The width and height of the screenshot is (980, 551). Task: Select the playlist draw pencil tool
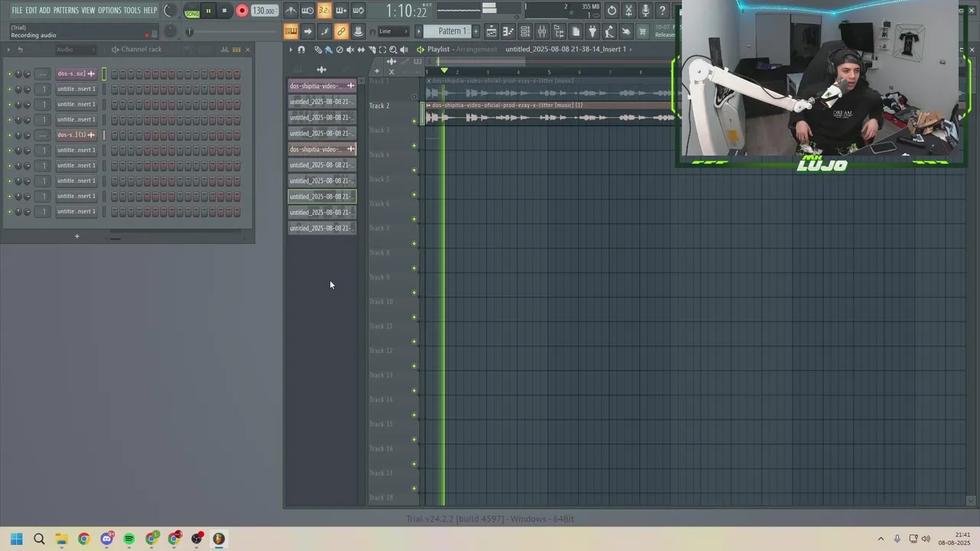318,50
